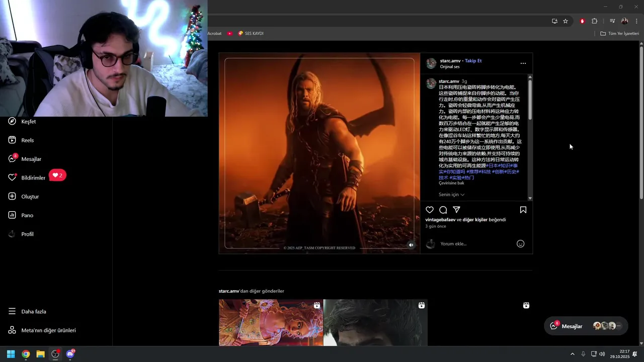Viewport: 644px width, 362px height.
Task: Click the reel icon on third thumbnail
Action: (x=526, y=305)
